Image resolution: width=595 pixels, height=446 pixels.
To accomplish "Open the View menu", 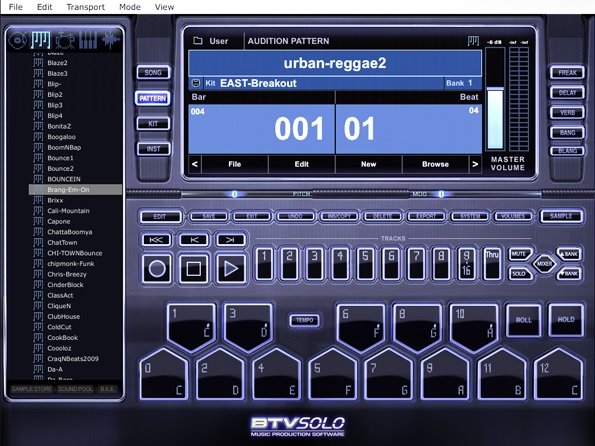I will tap(164, 7).
